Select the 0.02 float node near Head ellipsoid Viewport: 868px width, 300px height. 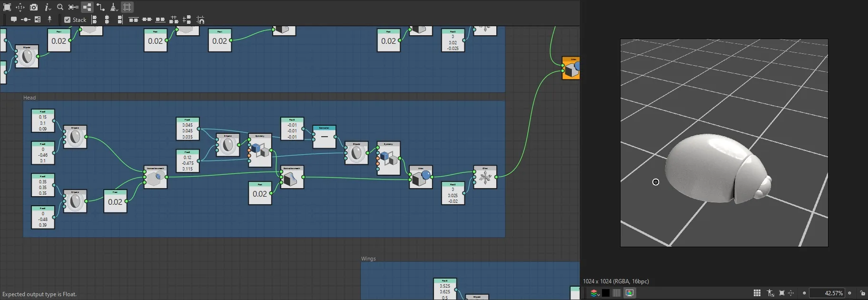pyautogui.click(x=115, y=201)
